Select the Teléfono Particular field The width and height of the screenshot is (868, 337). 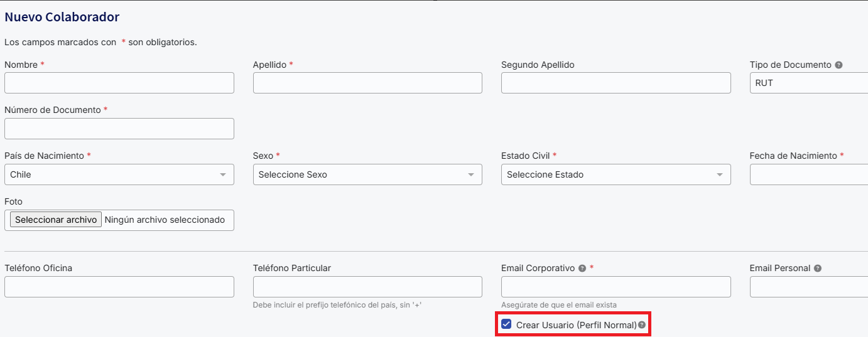pyautogui.click(x=367, y=287)
